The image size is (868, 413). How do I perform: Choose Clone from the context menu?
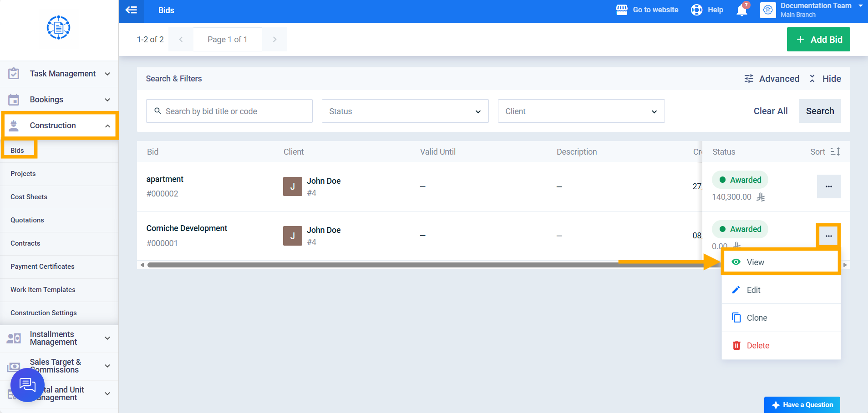pyautogui.click(x=781, y=318)
